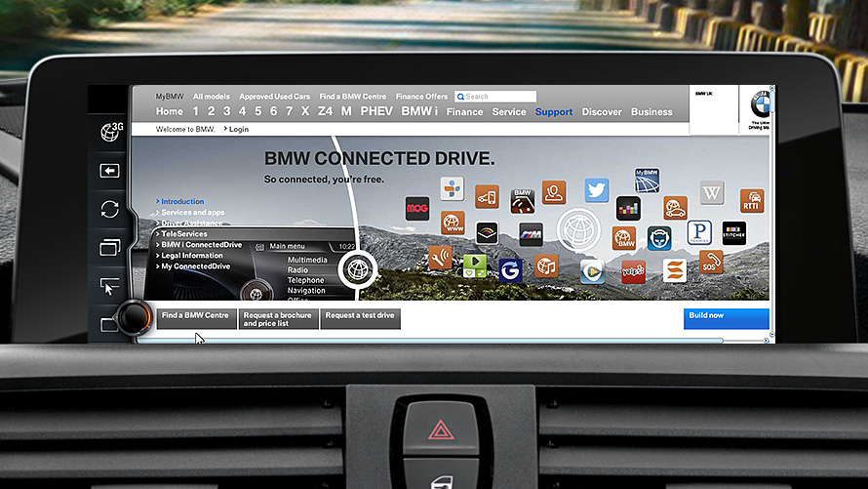This screenshot has width=868, height=489.
Task: Click the iDrive controller knob
Action: pyautogui.click(x=134, y=317)
